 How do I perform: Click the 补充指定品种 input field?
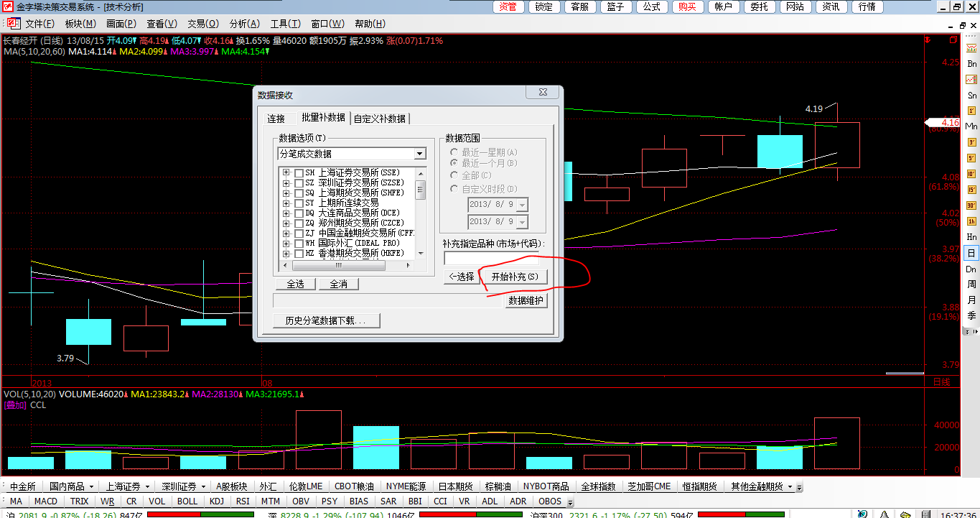(491, 258)
